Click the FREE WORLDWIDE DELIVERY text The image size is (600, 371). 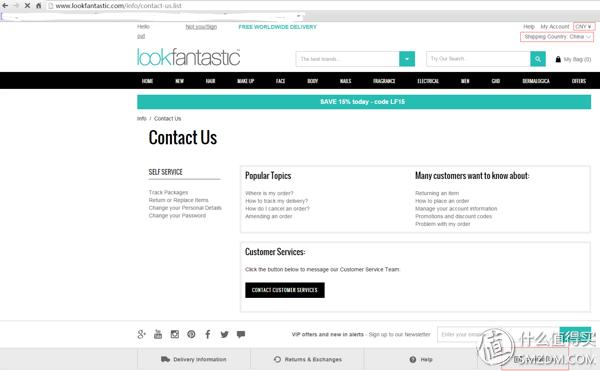[277, 27]
